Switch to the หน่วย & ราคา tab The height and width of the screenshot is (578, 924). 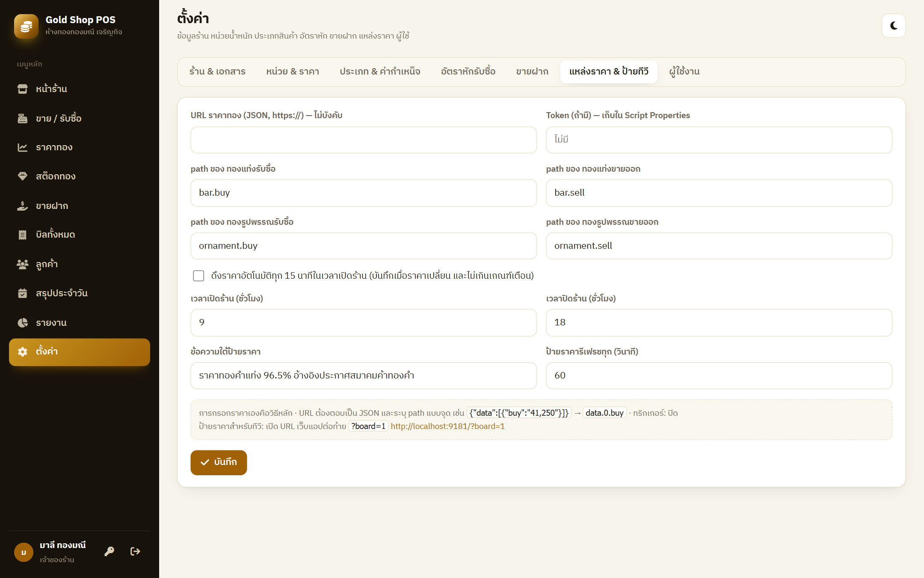[293, 72]
